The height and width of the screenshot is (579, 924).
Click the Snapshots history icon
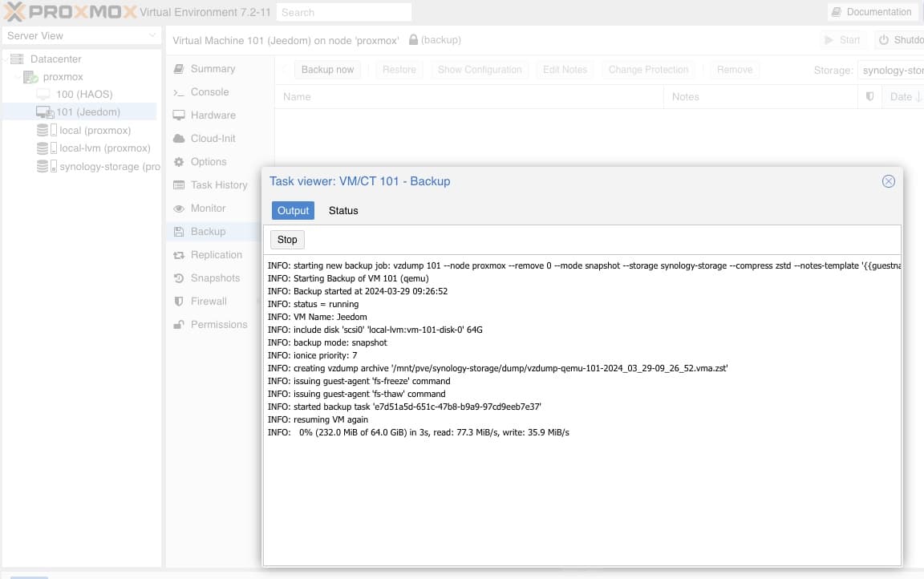pyautogui.click(x=179, y=278)
